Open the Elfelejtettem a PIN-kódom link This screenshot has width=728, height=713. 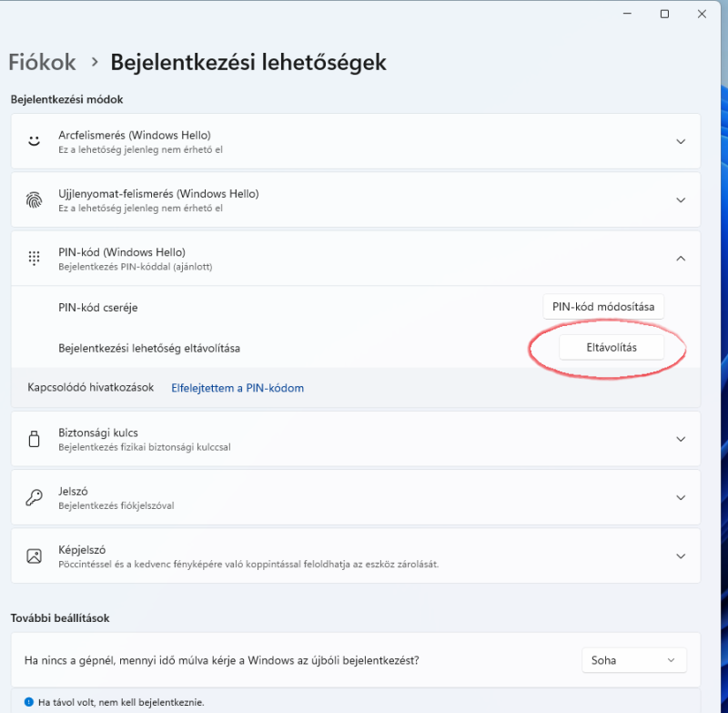click(x=238, y=388)
